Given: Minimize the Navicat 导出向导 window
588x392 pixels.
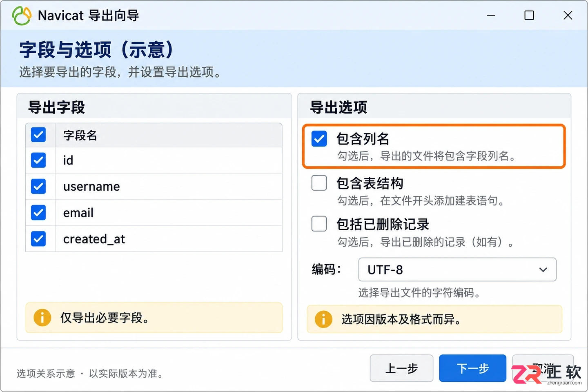Looking at the screenshot, I should (x=491, y=16).
